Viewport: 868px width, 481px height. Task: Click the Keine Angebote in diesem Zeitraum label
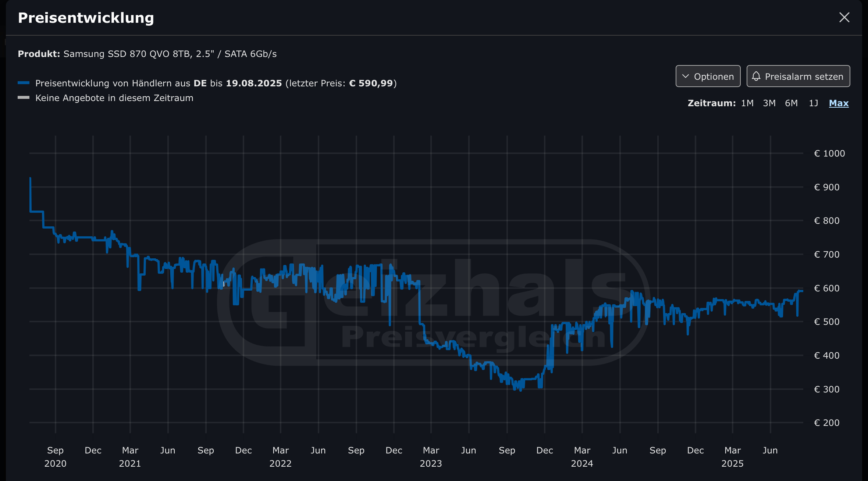pyautogui.click(x=114, y=98)
